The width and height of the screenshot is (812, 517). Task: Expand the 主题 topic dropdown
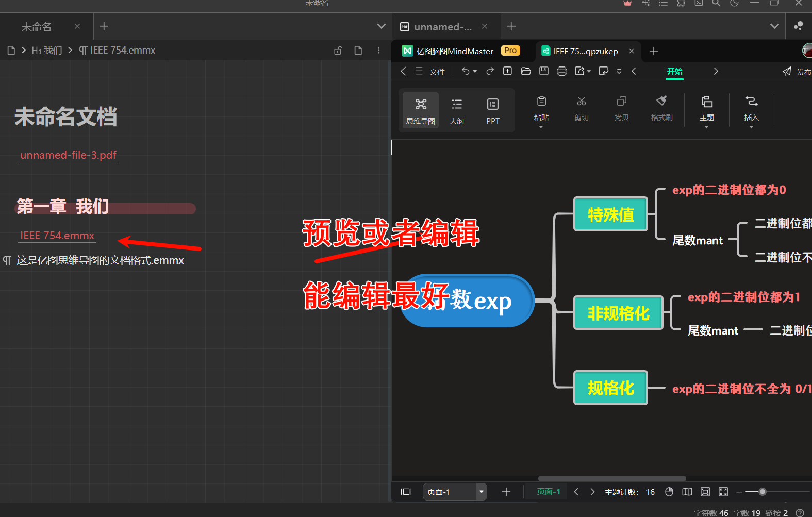pos(706,127)
